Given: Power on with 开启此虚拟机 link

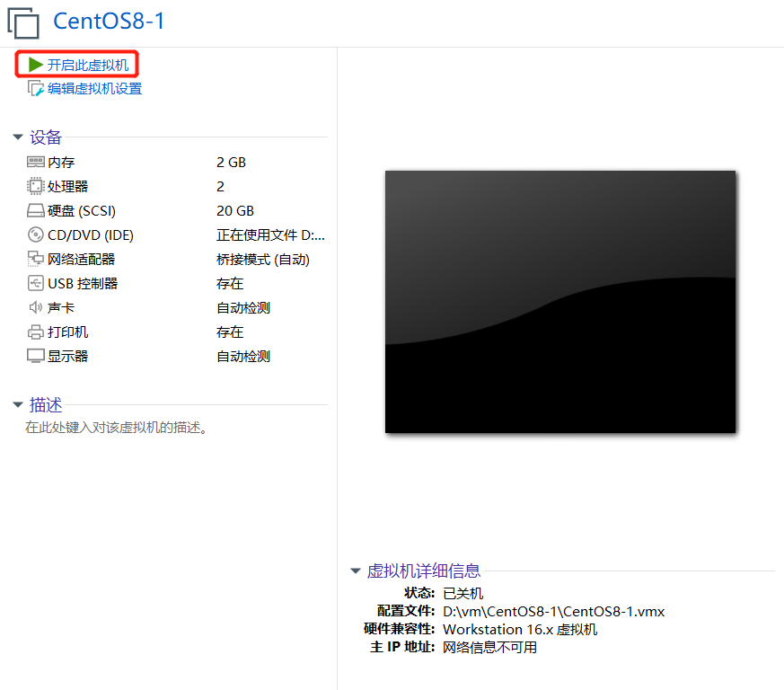Looking at the screenshot, I should pyautogui.click(x=88, y=65).
